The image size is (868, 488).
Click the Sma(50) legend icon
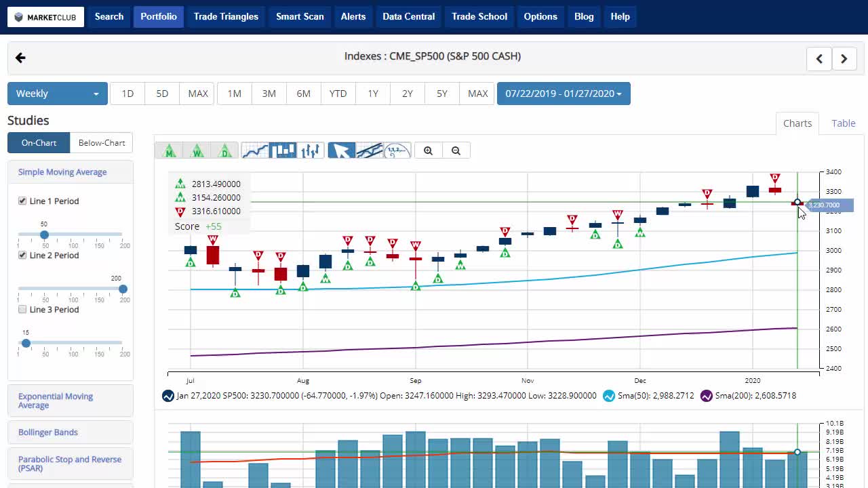[609, 396]
